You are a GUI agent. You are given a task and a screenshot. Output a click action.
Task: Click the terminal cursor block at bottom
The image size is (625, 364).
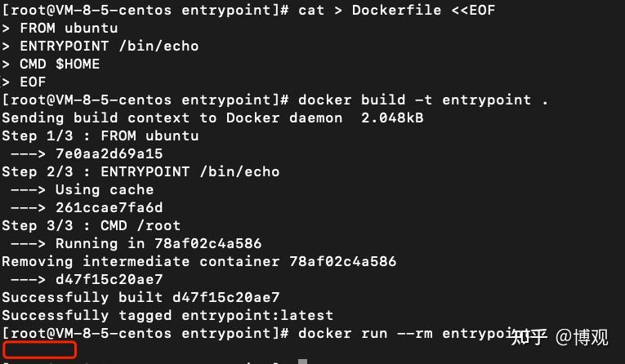(301, 362)
